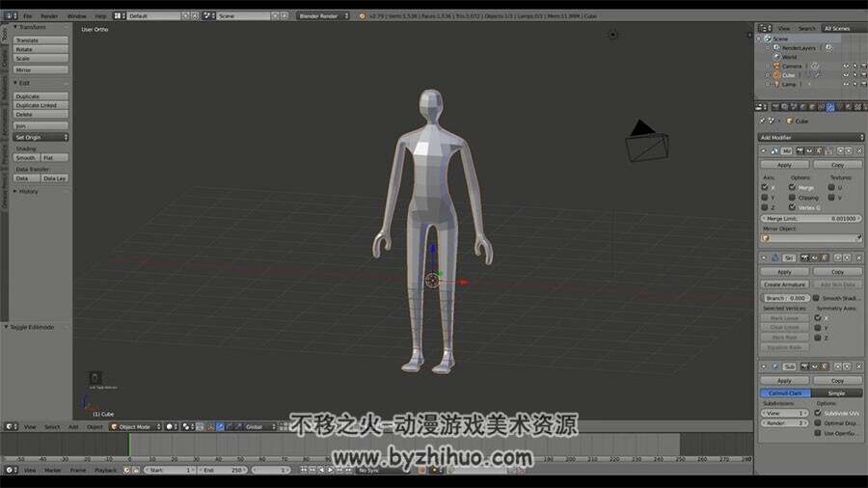The image size is (868, 488).
Task: Enable the texture U mirror checkbox
Action: pos(831,187)
